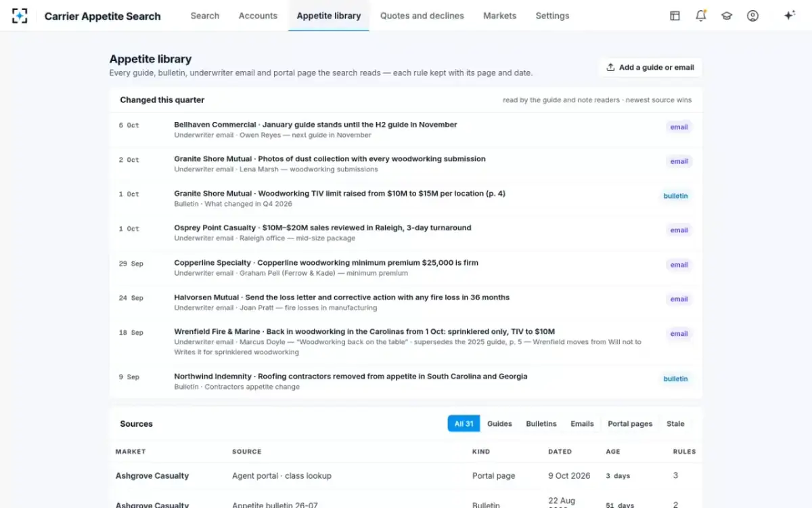Click the Portal page kind cell
The width and height of the screenshot is (812, 508).
[x=494, y=476]
